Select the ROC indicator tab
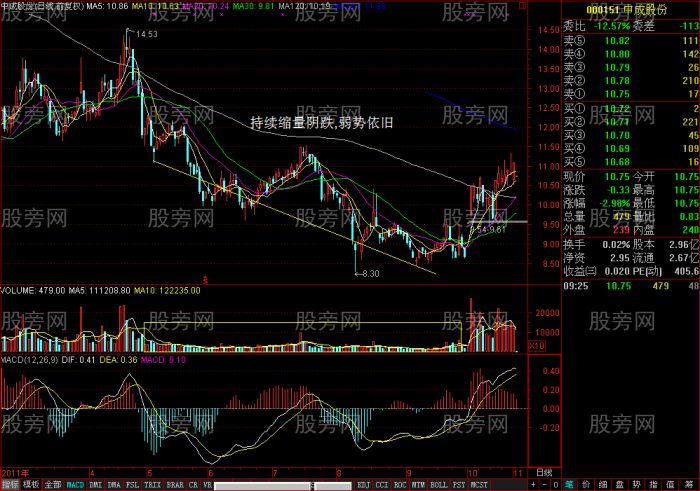 400,485
